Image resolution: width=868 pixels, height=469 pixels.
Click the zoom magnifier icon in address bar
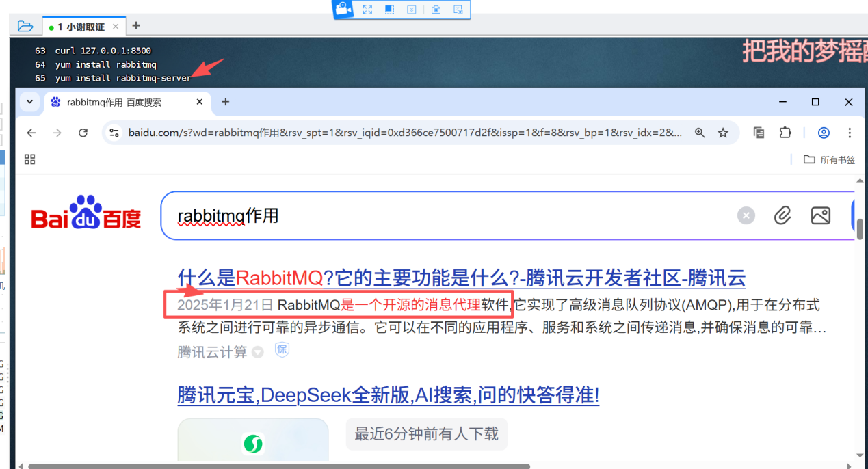[x=700, y=133]
